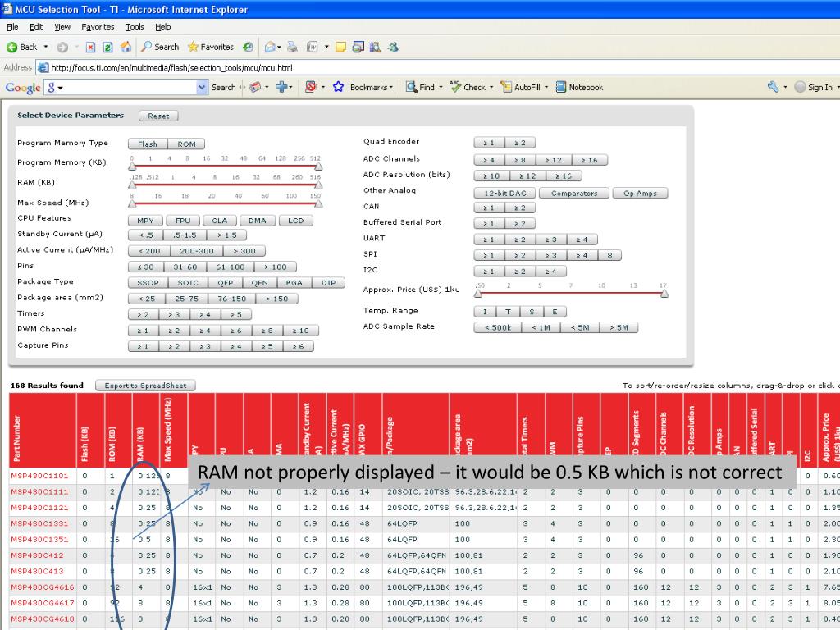The width and height of the screenshot is (840, 630).
Task: Expand the Find dropdown arrow
Action: tap(441, 87)
